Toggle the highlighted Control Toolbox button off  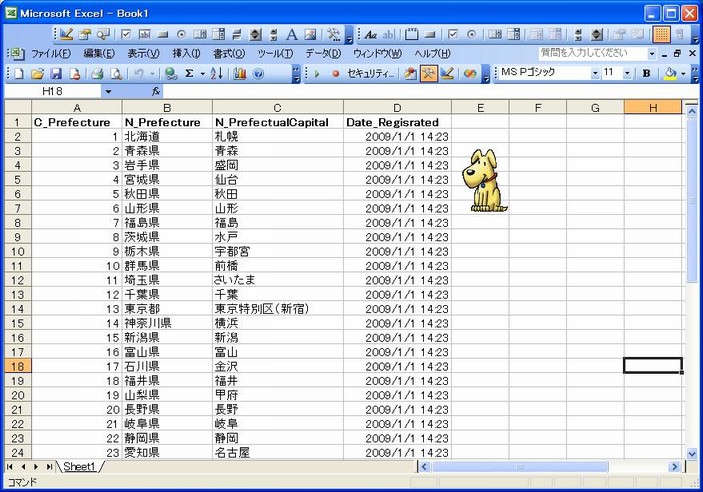click(428, 74)
